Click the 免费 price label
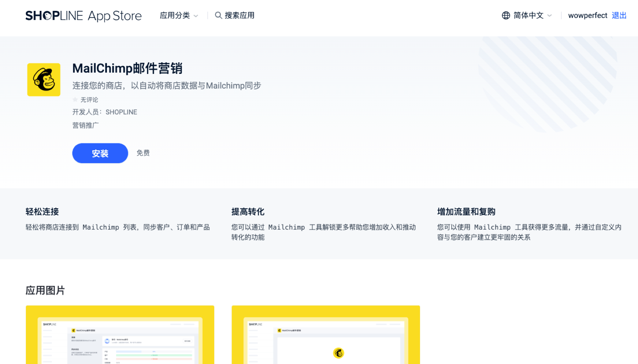 pos(143,153)
